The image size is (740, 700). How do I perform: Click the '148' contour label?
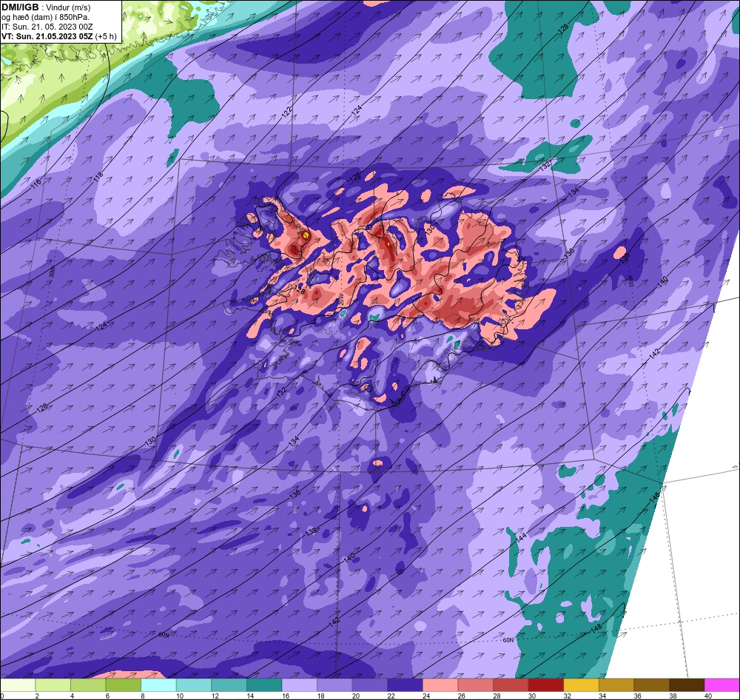point(596,629)
